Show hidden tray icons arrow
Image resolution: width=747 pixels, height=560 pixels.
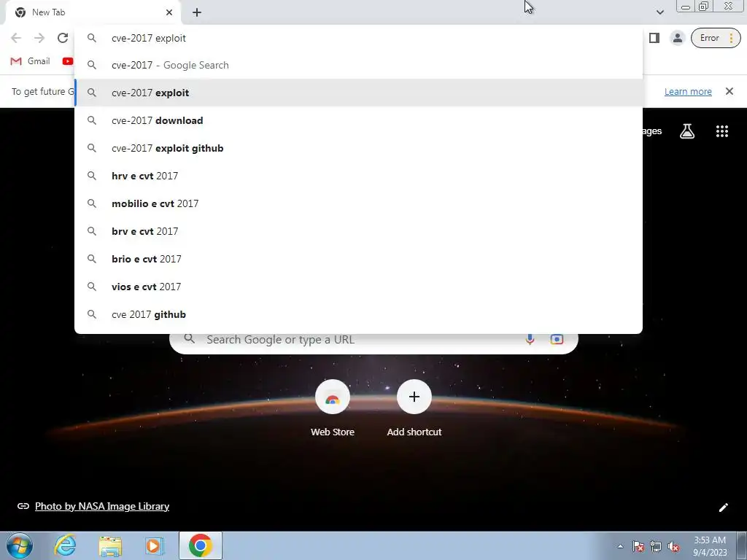(620, 546)
